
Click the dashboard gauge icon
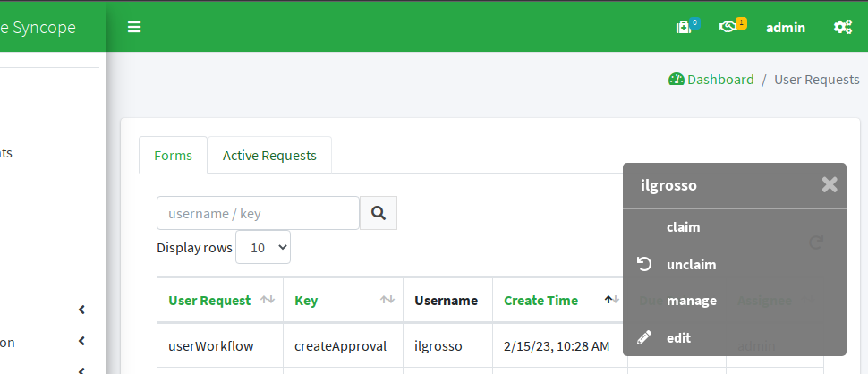[x=677, y=79]
